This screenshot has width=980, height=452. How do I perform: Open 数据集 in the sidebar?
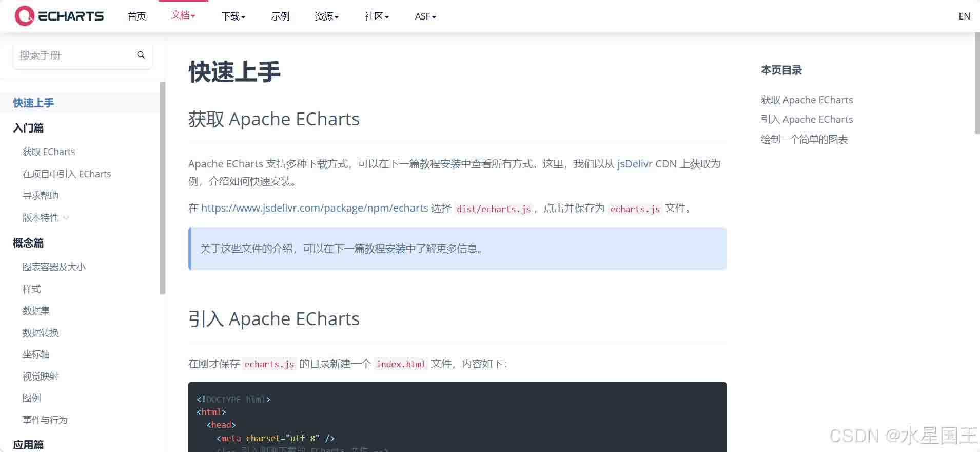(x=36, y=311)
